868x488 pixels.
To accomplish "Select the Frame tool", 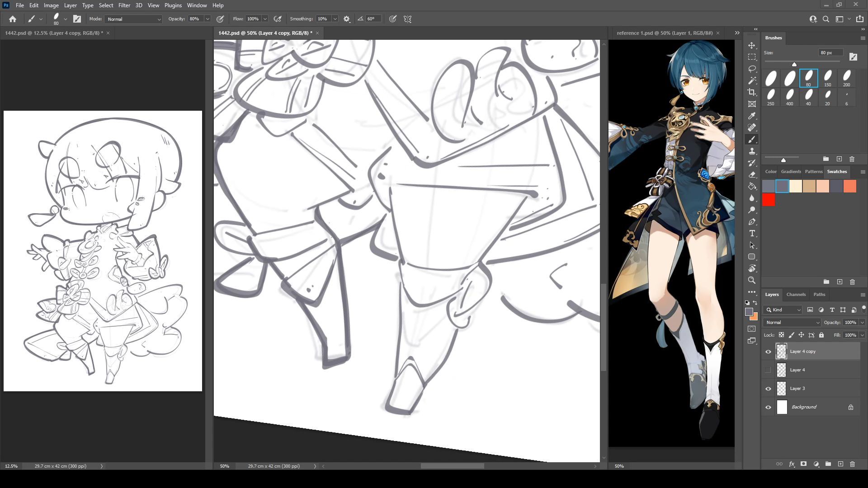I will point(752,104).
